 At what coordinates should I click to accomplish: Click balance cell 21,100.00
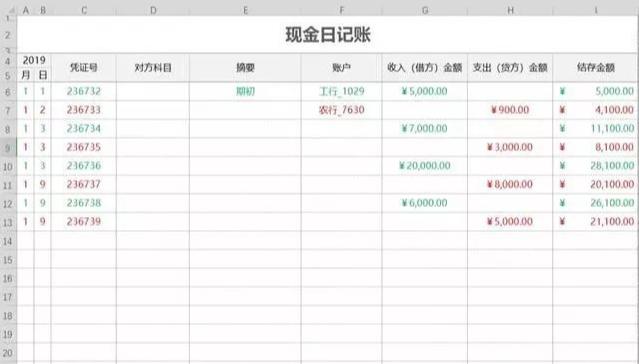(596, 222)
